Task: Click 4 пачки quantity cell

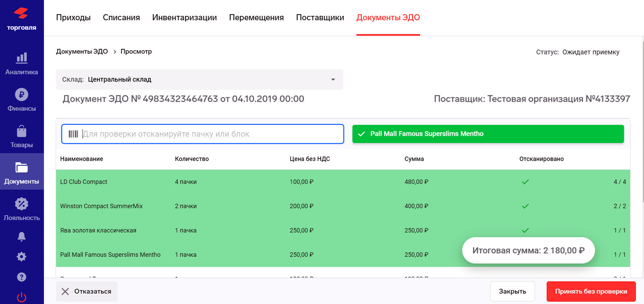Action: coord(186,182)
